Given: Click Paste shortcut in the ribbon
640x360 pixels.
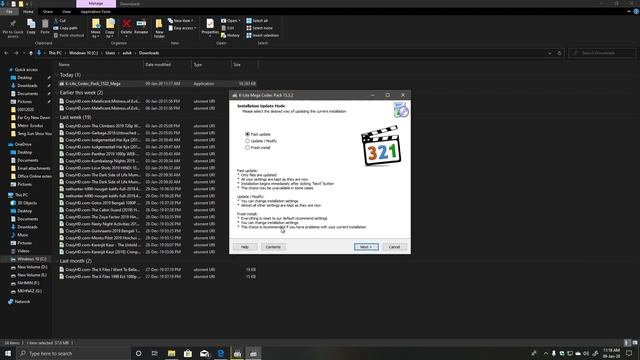Looking at the screenshot, I should coord(69,36).
